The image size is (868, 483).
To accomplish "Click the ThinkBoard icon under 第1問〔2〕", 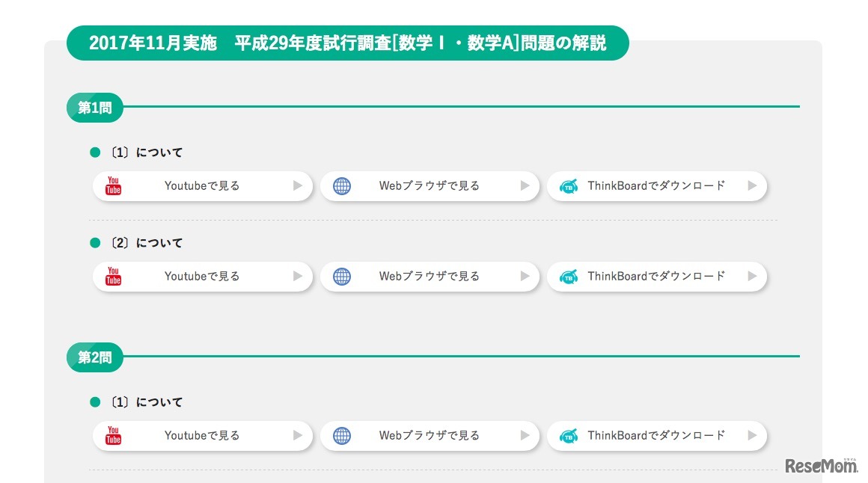I will pos(569,276).
